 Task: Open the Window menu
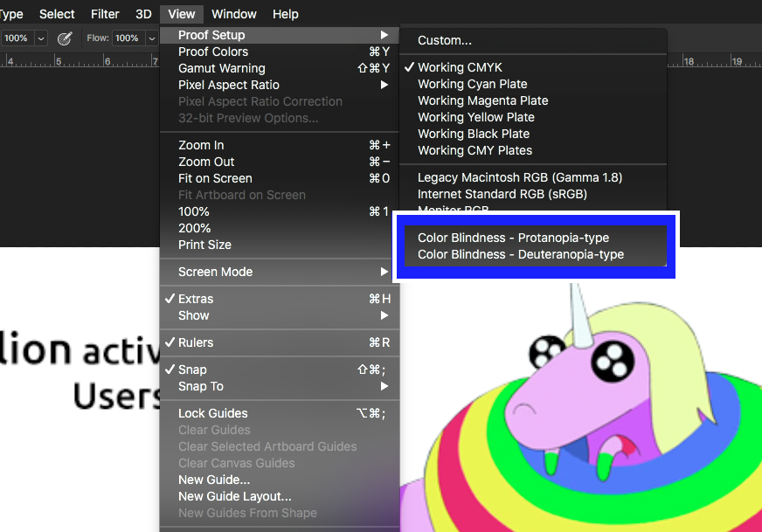pos(233,14)
